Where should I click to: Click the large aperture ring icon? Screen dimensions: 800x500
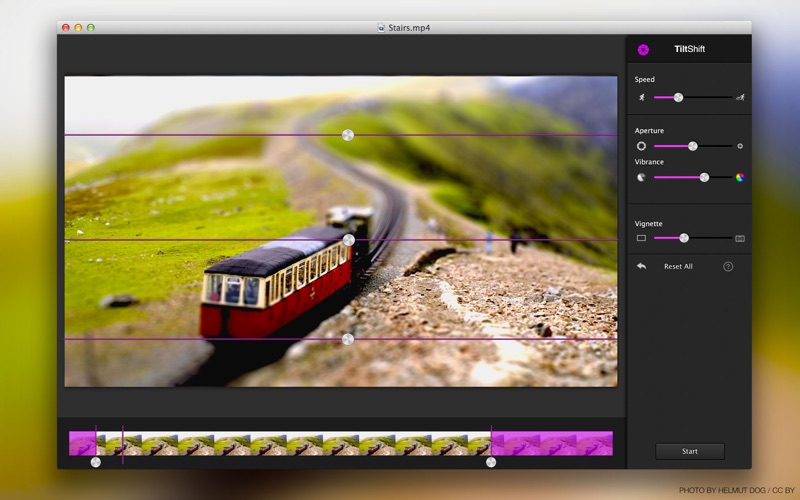(x=641, y=146)
